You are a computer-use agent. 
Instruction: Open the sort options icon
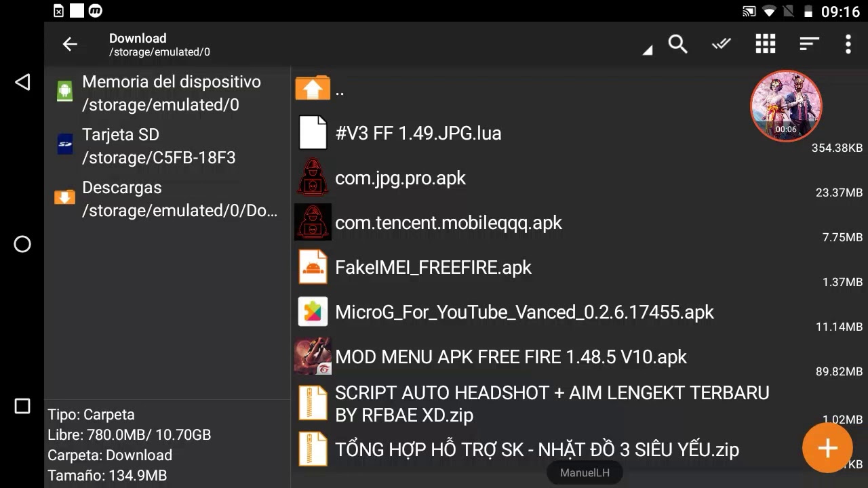coord(809,44)
